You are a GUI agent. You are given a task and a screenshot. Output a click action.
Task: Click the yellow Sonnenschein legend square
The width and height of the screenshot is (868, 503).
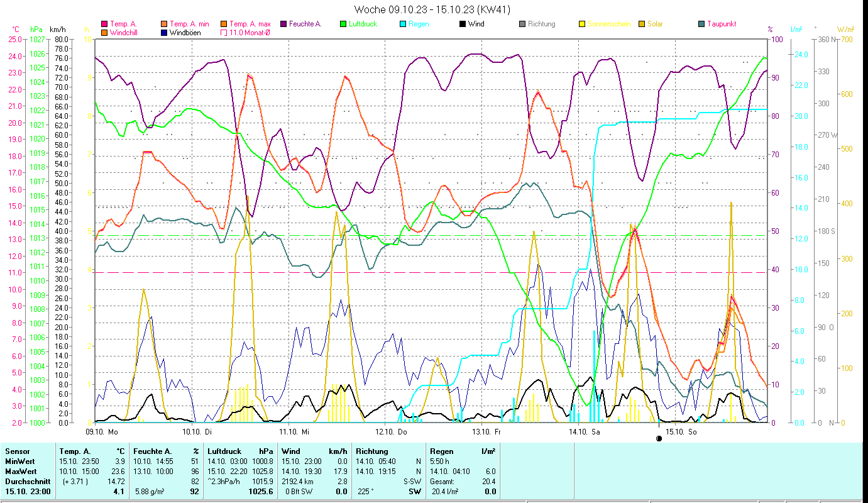(x=582, y=24)
